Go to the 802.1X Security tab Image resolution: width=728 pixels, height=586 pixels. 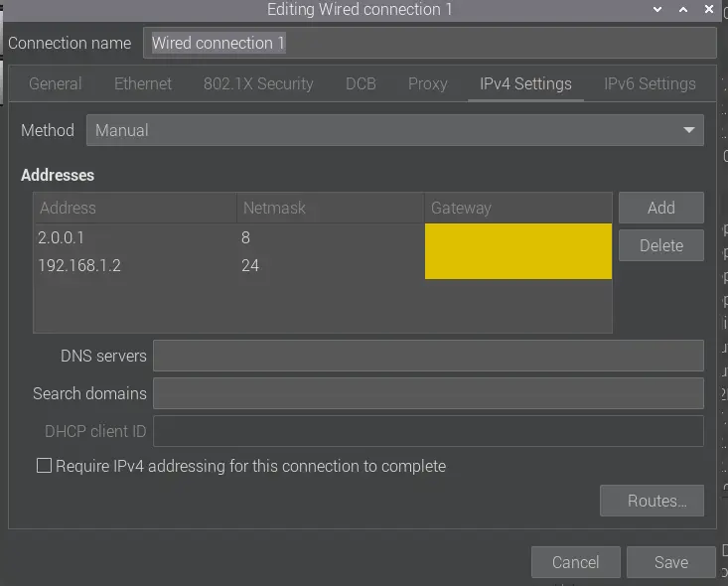point(258,83)
